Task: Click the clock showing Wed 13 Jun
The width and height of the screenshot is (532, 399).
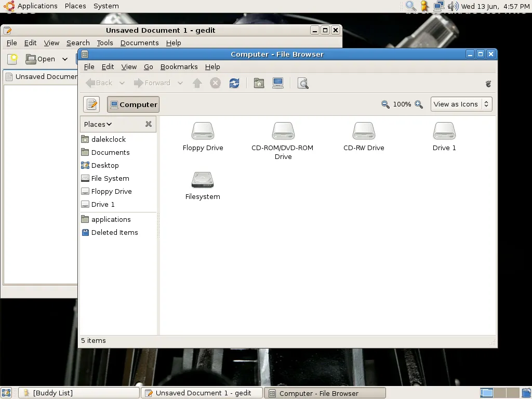Action: [x=495, y=6]
